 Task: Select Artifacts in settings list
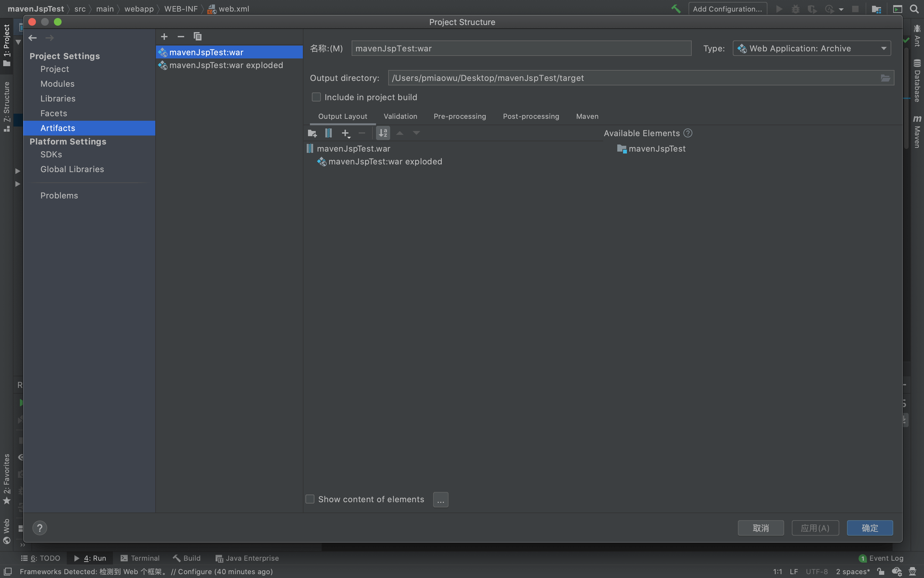[89, 128]
